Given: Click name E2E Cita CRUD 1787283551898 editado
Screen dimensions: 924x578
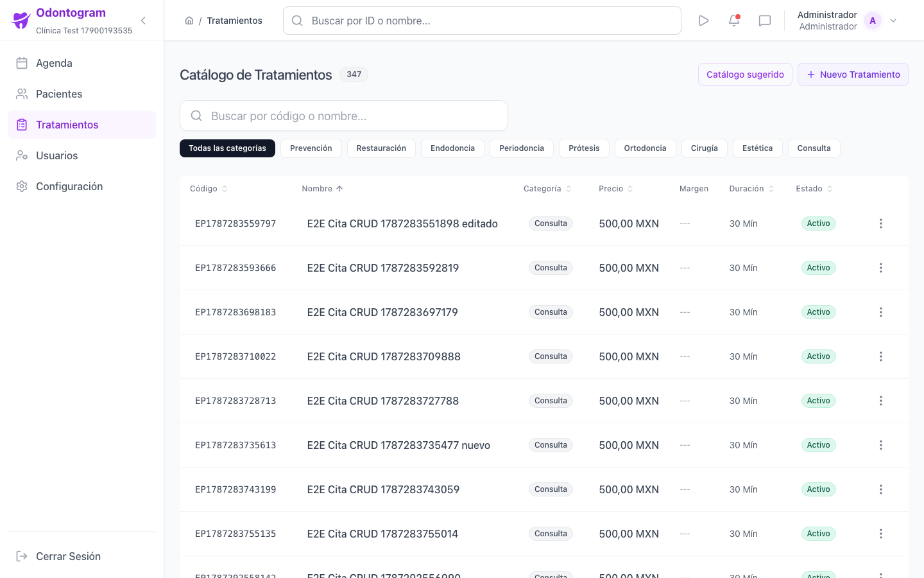Looking at the screenshot, I should coord(402,223).
